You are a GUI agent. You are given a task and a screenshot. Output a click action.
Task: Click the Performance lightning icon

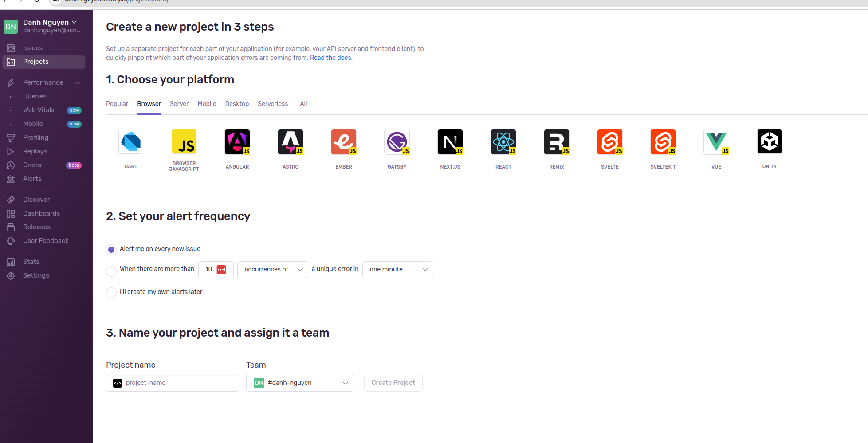click(x=11, y=83)
